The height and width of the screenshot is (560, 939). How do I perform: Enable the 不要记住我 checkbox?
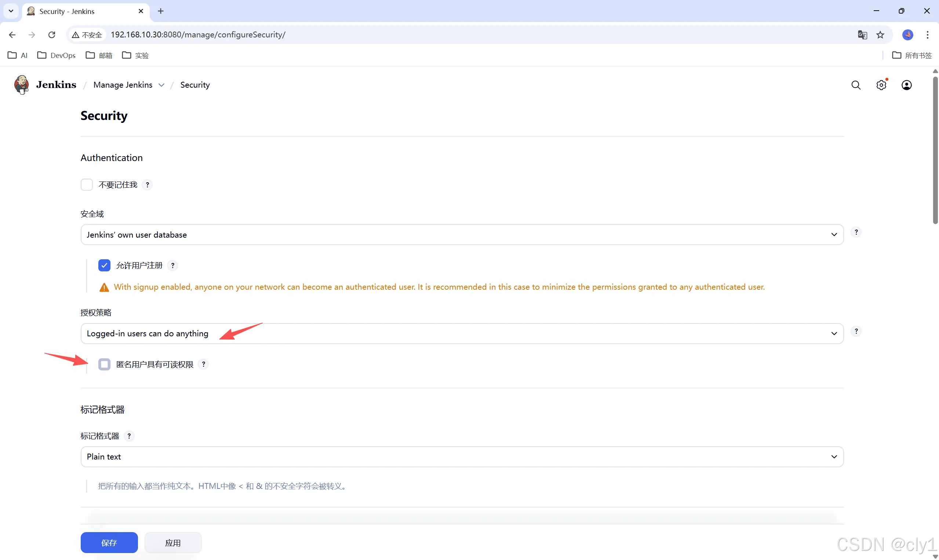click(87, 185)
